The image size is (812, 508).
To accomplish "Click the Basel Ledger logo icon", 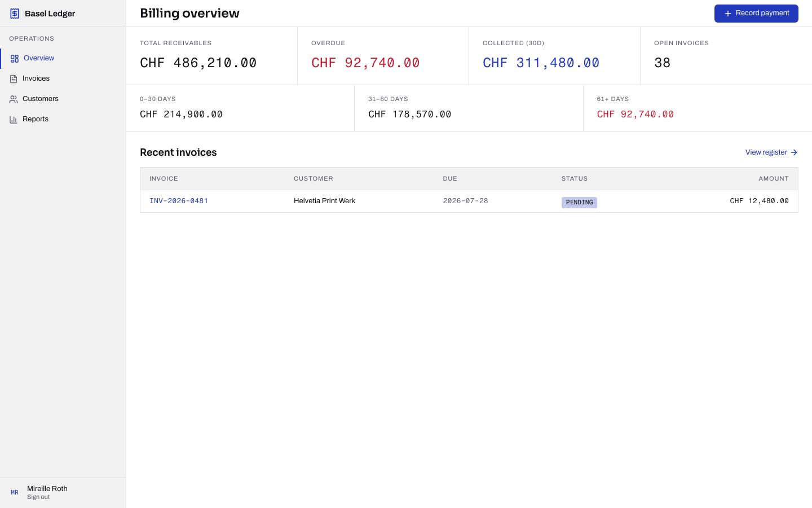I will (15, 14).
